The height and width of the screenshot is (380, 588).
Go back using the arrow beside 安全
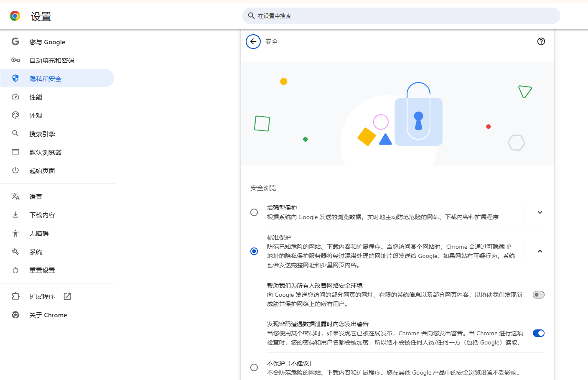[x=253, y=41]
